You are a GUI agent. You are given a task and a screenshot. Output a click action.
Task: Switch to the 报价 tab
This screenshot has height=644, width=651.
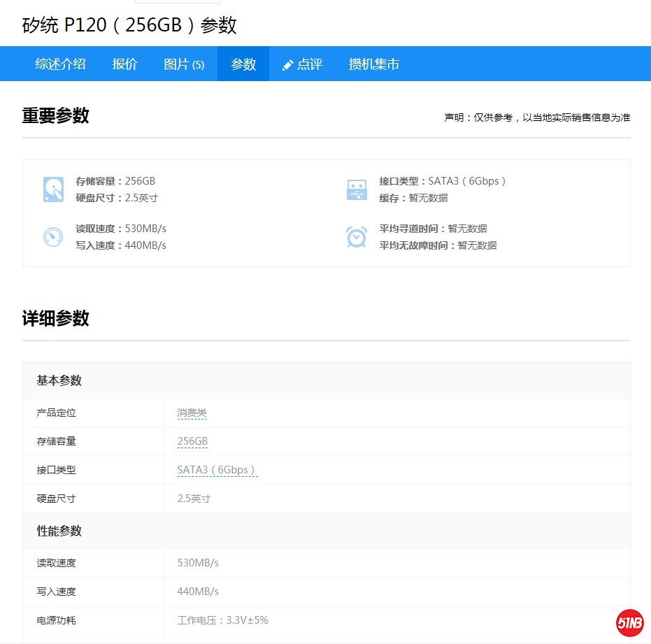pos(125,64)
